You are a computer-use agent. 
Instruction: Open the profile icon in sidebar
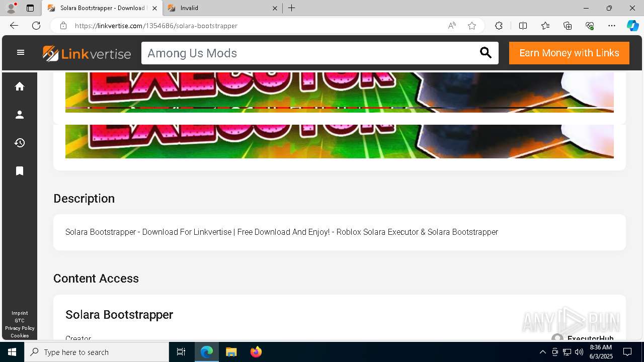[20, 115]
